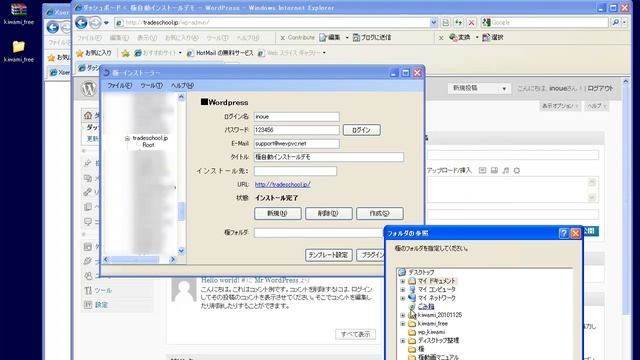Open the IE ファイル menu

(89, 38)
